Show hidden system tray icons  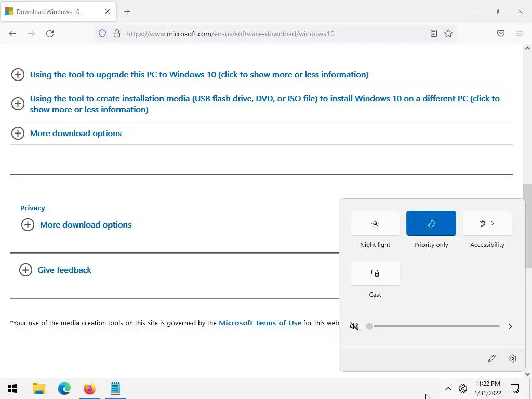coord(448,389)
